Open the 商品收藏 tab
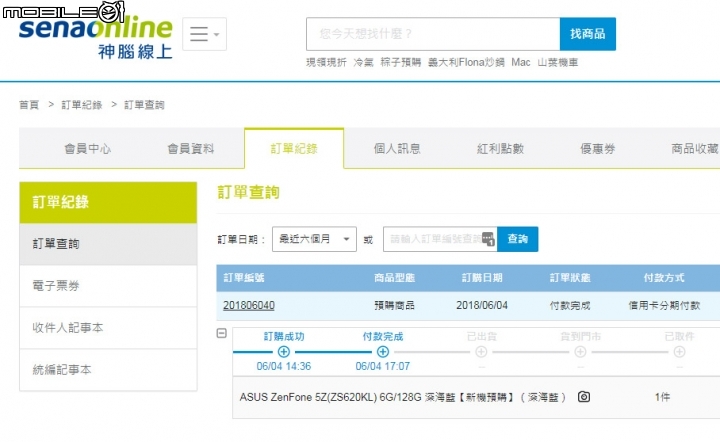The image size is (720, 442). coord(695,149)
